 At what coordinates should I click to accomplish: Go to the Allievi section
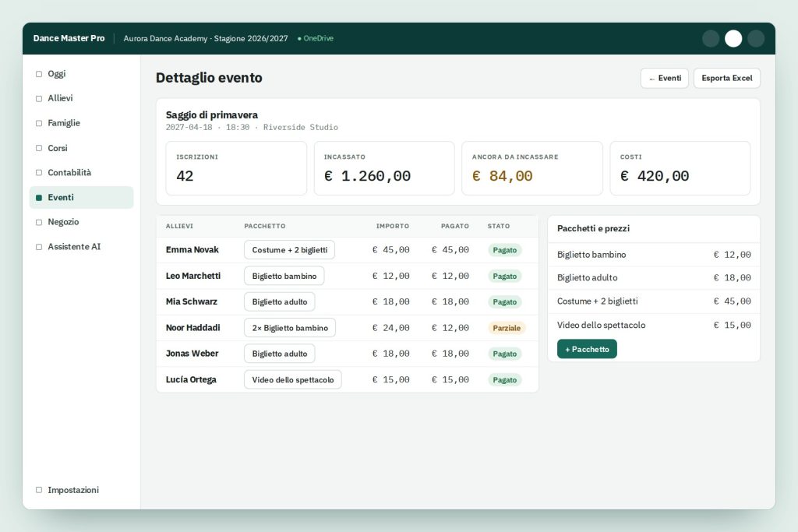pyautogui.click(x=81, y=98)
